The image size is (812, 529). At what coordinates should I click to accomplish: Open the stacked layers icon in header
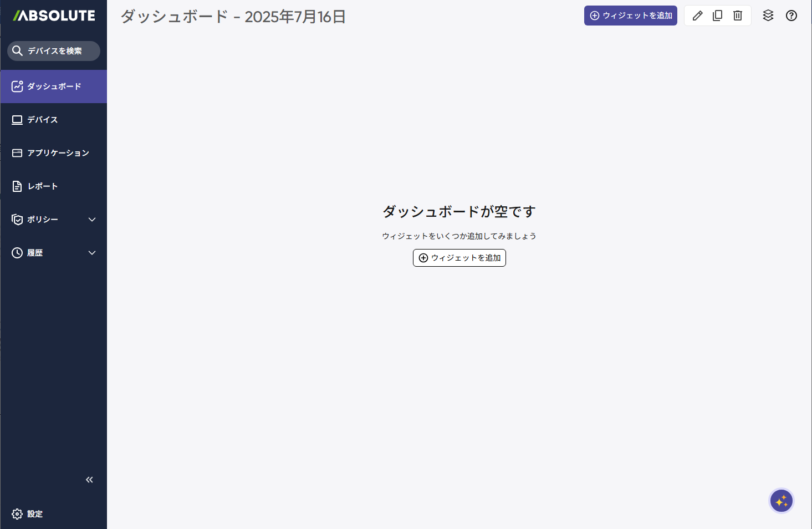tap(768, 16)
